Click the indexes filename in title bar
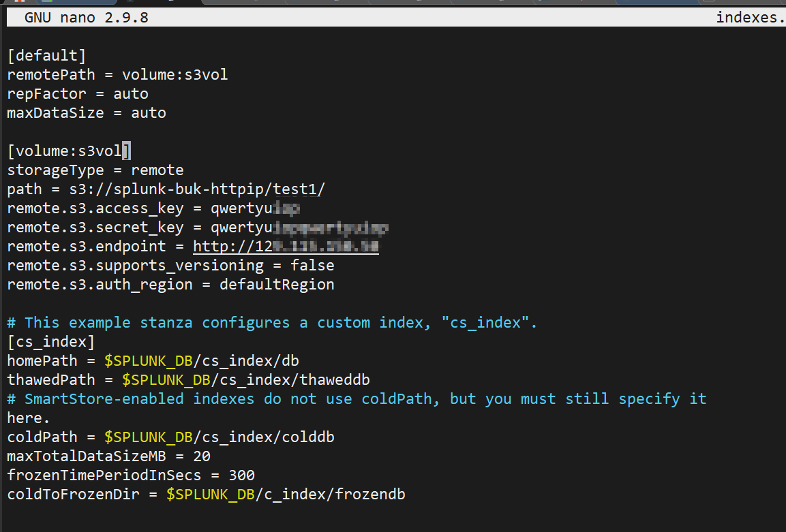 [750, 18]
